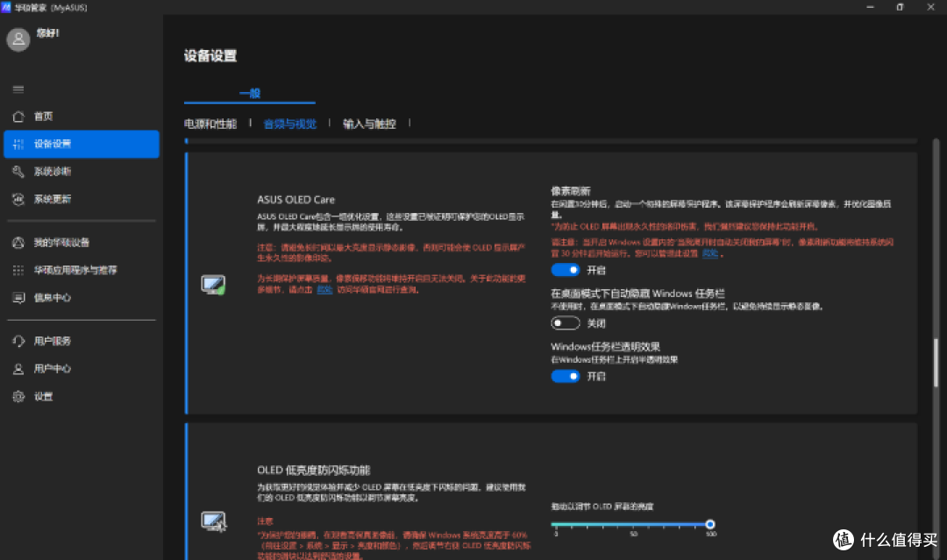947x560 pixels.
Task: Click the blue link in OLED Care note
Action: (324, 290)
